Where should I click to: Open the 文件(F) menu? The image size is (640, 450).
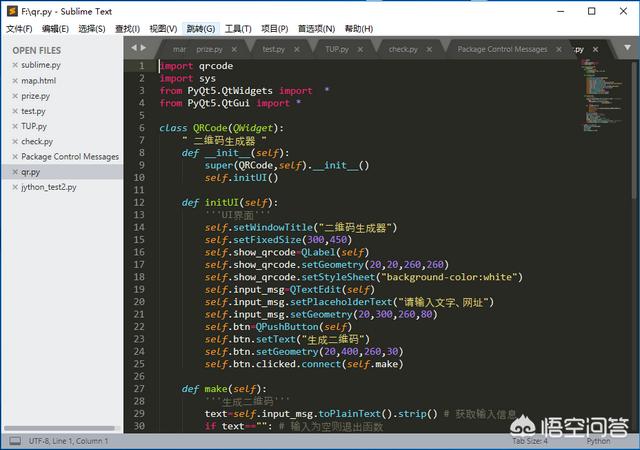pos(19,29)
